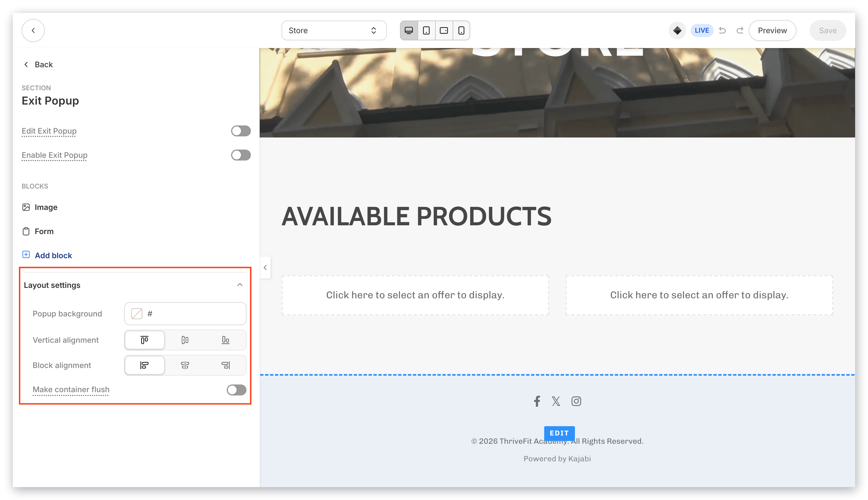Screen dimensions: 868x500
Task: Click the LIVE status badge
Action: [x=702, y=30]
